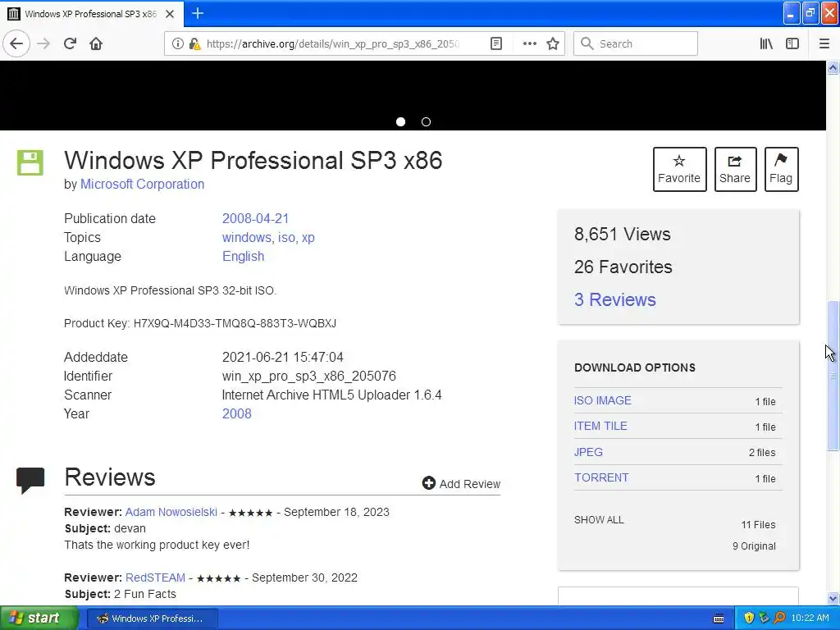Click the connection lock warning icon
The image size is (840, 630).
pos(194,44)
